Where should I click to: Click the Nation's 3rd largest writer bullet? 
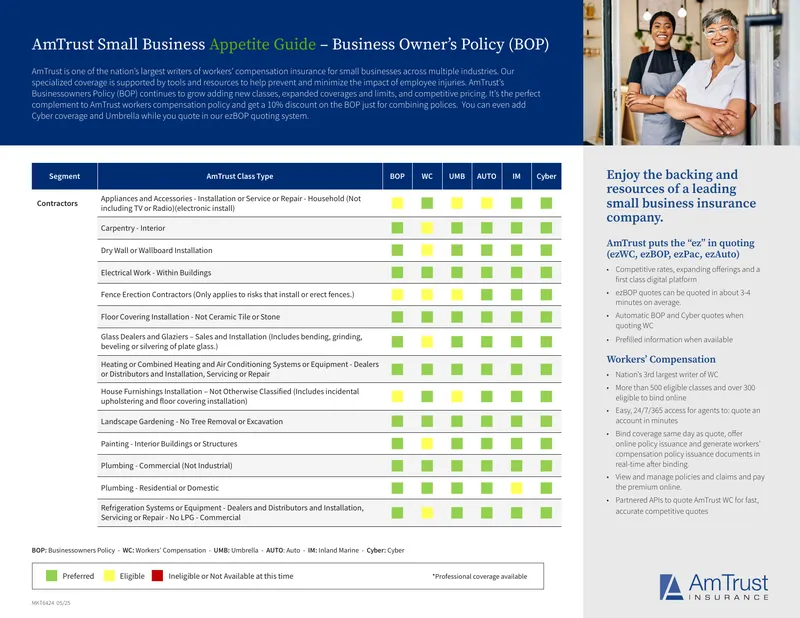click(666, 375)
